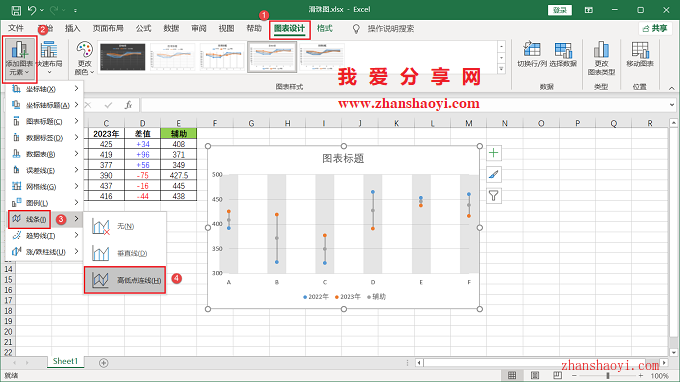Select the Sheet1 tab
Viewport: 680px width, 382px height.
[x=65, y=361]
